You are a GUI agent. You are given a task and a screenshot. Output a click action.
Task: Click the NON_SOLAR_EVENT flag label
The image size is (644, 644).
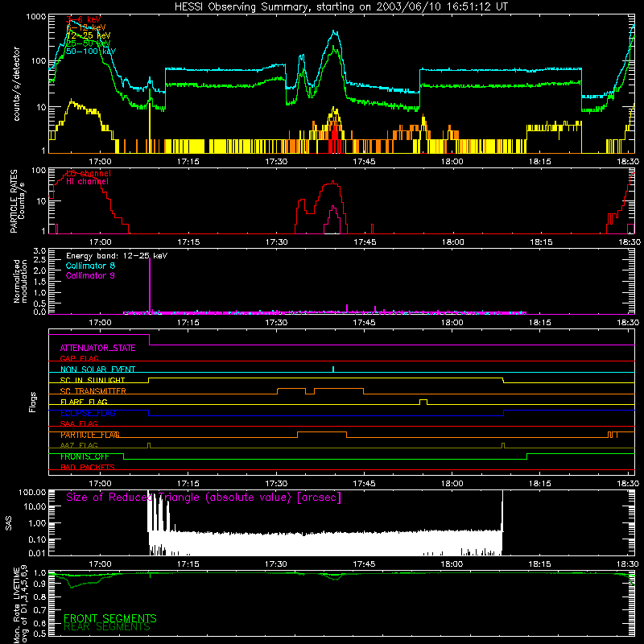point(97,369)
